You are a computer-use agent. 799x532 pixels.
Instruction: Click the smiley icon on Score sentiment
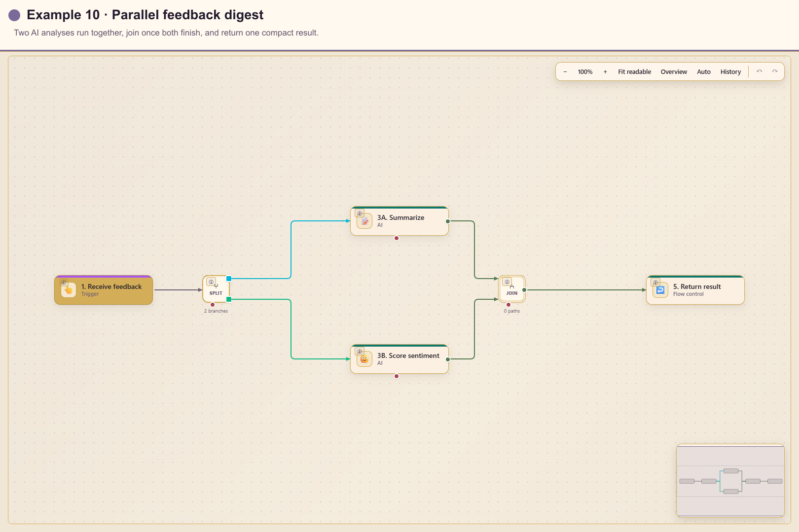click(364, 359)
